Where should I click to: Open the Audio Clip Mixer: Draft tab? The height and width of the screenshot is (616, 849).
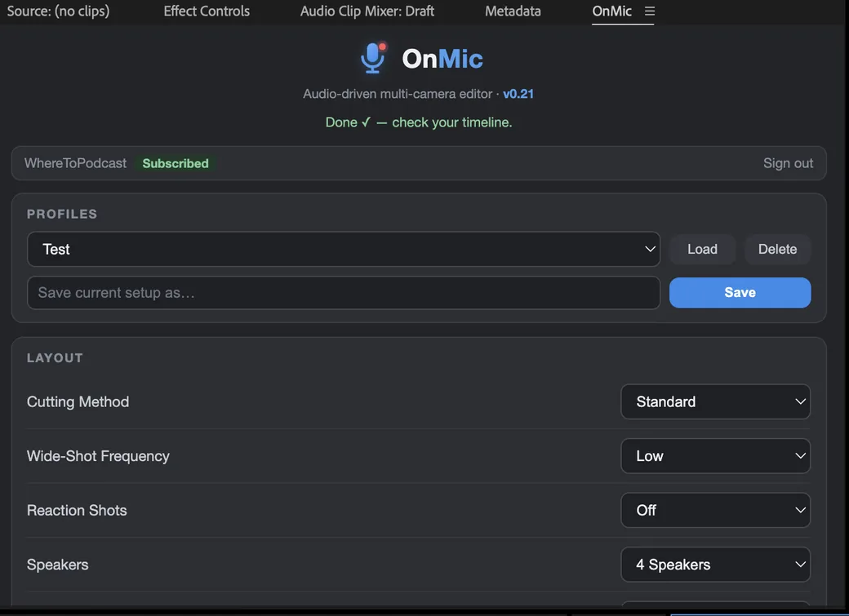coord(367,11)
